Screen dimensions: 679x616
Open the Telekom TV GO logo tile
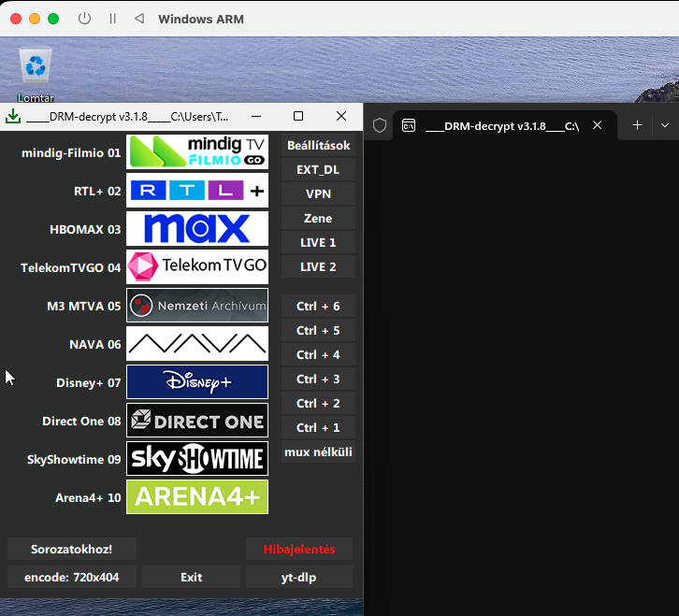[197, 266]
